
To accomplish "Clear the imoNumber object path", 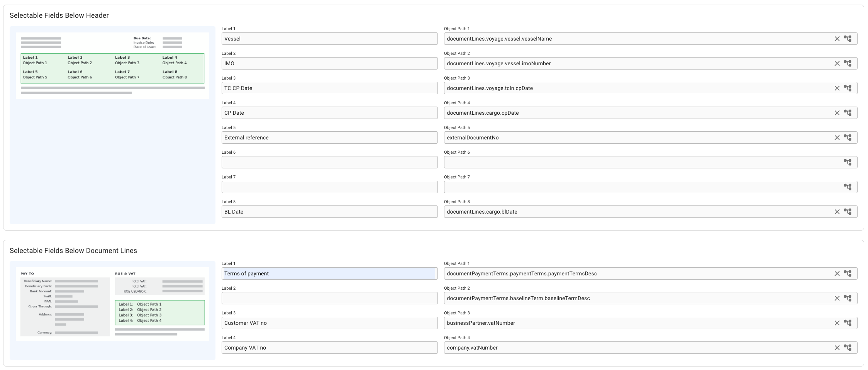I will tap(837, 63).
